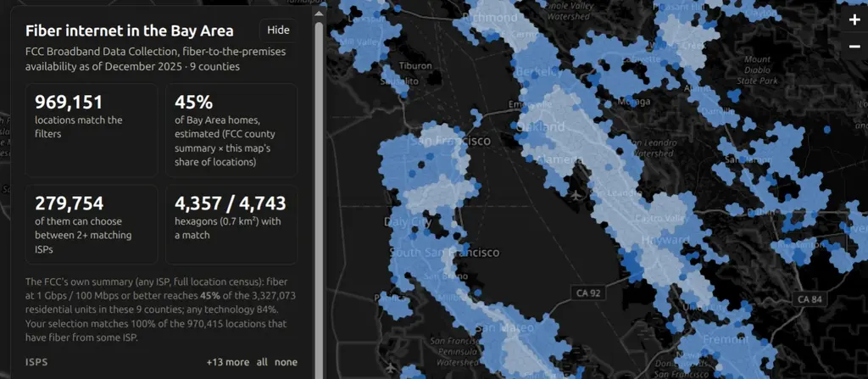Image resolution: width=868 pixels, height=379 pixels.
Task: Click the Fremont label on the map
Action: [727, 339]
